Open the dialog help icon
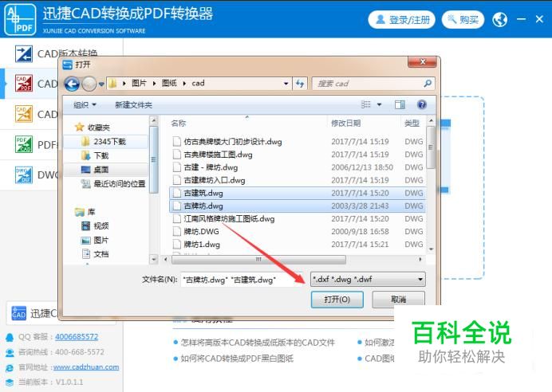552x392 pixels. click(422, 104)
